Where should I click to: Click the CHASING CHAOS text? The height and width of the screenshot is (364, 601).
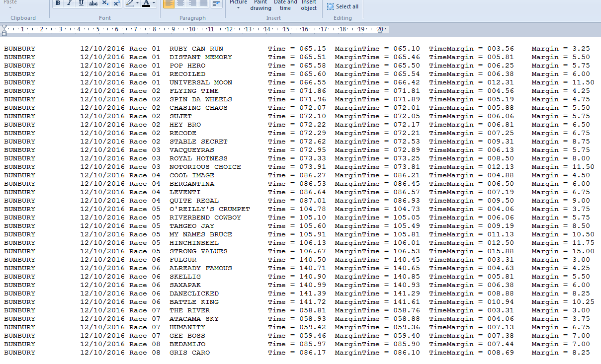tap(198, 108)
